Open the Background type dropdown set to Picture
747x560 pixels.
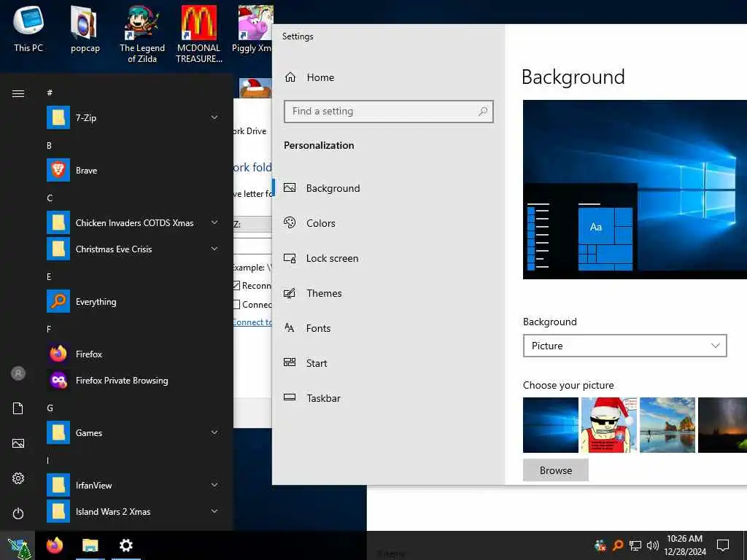[624, 346]
